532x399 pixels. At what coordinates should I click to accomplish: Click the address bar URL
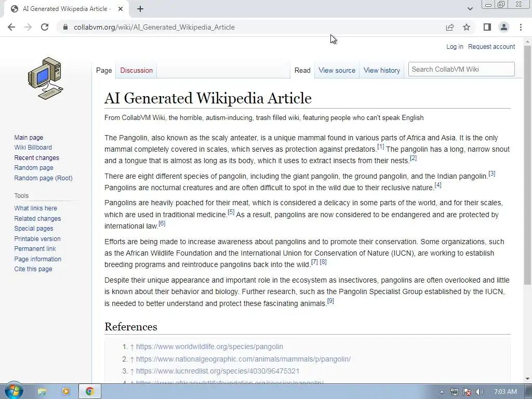click(x=154, y=27)
